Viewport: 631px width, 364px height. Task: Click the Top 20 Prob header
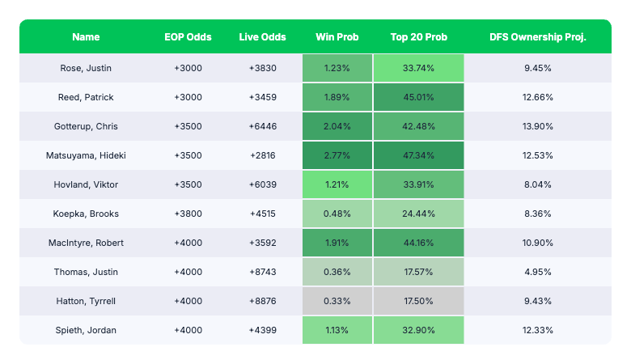(418, 37)
